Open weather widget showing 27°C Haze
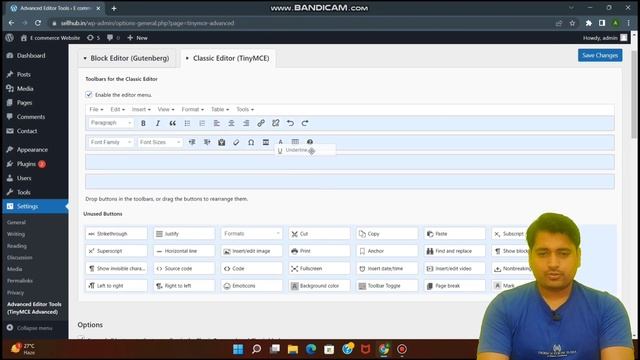Image resolution: width=640 pixels, height=360 pixels. [24, 349]
